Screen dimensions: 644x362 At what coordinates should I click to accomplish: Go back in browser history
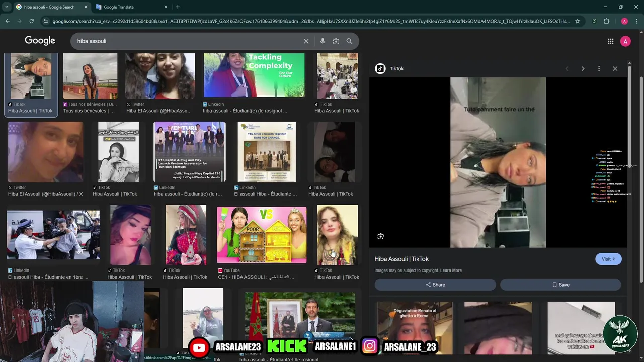tap(7, 21)
